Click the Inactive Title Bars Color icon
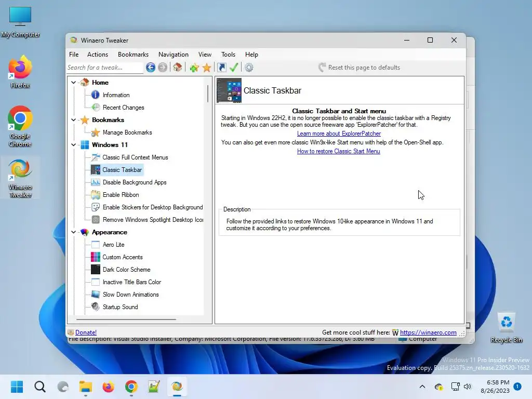The image size is (532, 399). [x=96, y=282]
